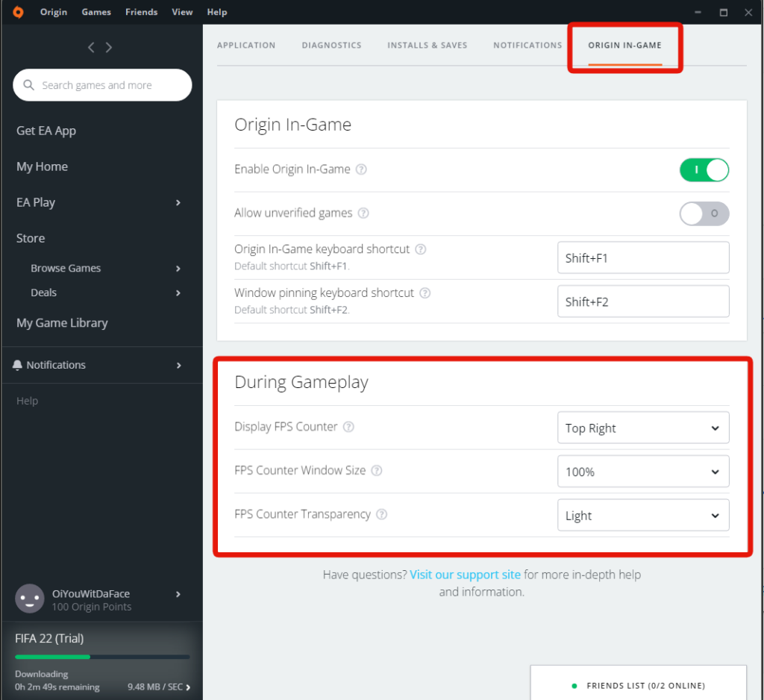
Task: Click the search magnifier icon
Action: point(29,85)
